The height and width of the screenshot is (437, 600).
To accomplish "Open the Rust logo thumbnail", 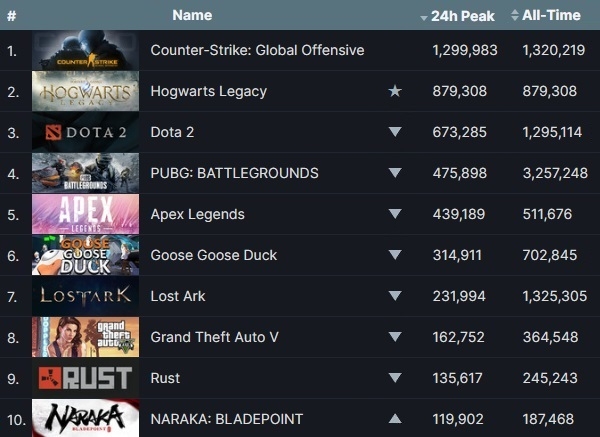I will coord(85,378).
